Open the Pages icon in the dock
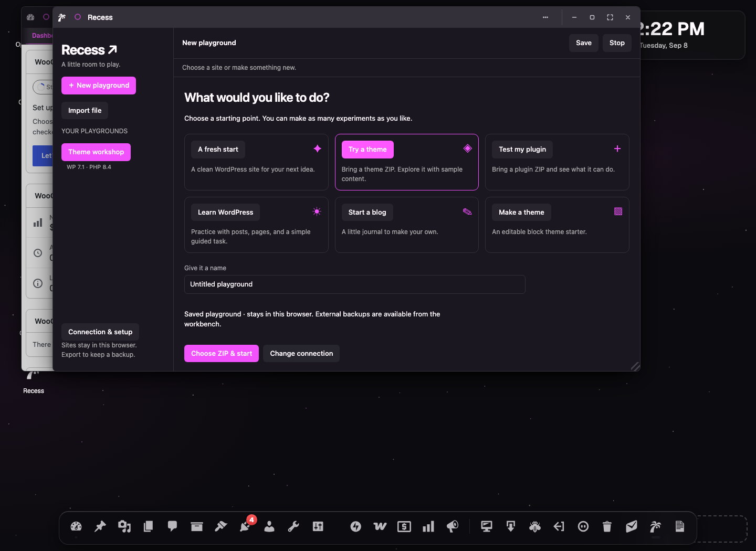 tap(149, 526)
